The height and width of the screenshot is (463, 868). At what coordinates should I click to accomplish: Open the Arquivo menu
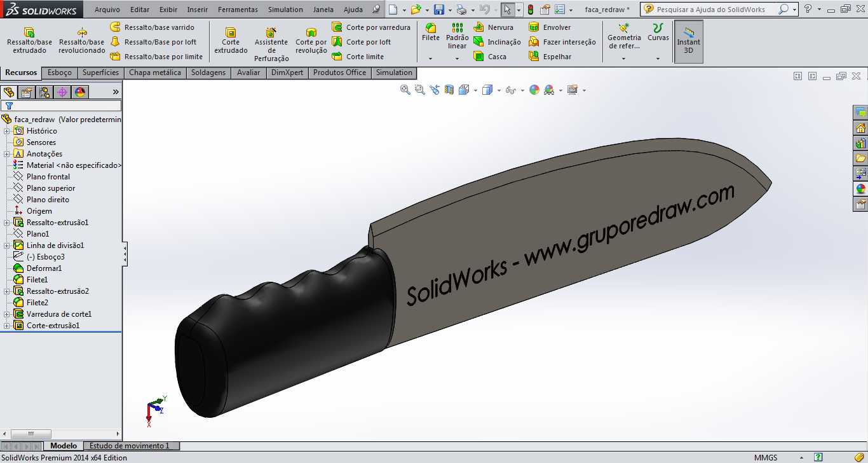pyautogui.click(x=107, y=10)
